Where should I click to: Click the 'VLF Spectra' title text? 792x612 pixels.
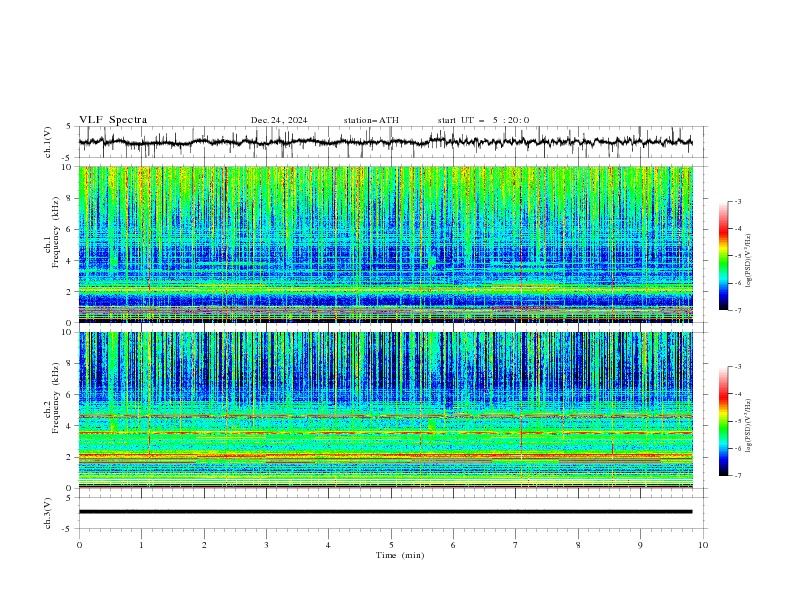[x=113, y=120]
